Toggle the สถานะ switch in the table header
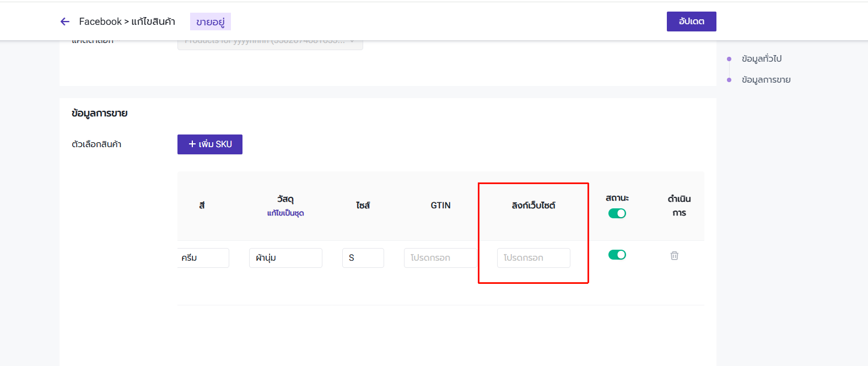Screen dimensions: 868x366 [x=617, y=213]
